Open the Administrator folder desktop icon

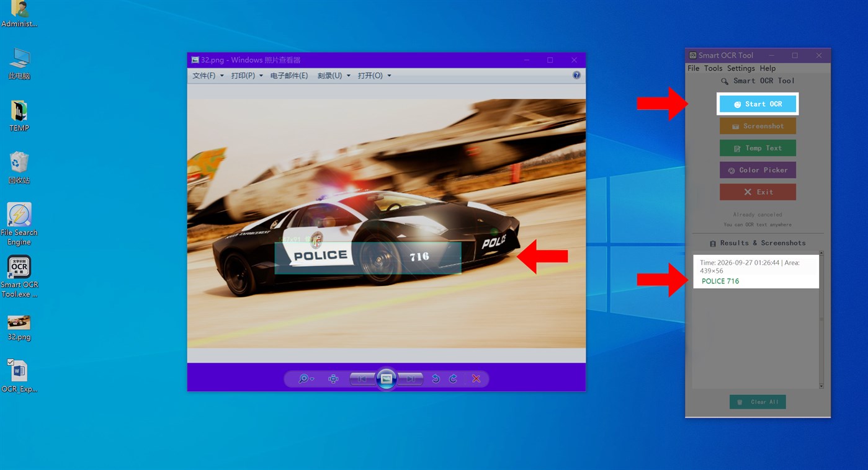coord(19,14)
